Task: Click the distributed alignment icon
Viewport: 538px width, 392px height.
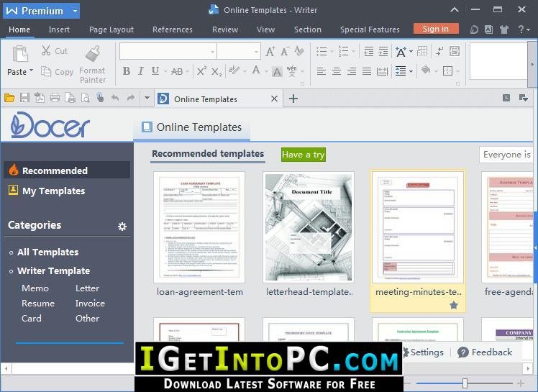Action: pyautogui.click(x=382, y=71)
